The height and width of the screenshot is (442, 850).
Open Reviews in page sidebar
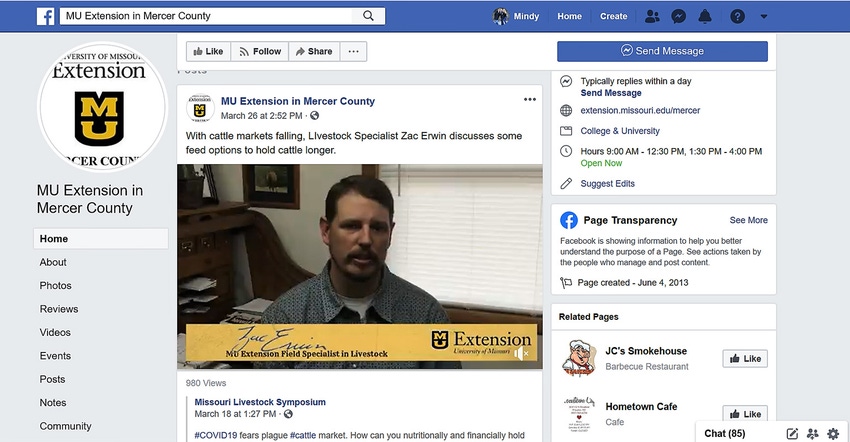coord(59,309)
